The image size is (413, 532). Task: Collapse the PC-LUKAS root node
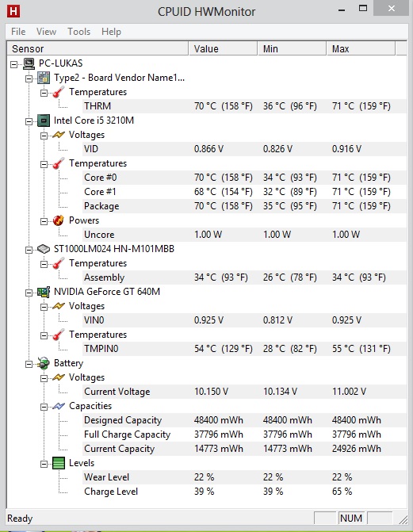(13, 64)
